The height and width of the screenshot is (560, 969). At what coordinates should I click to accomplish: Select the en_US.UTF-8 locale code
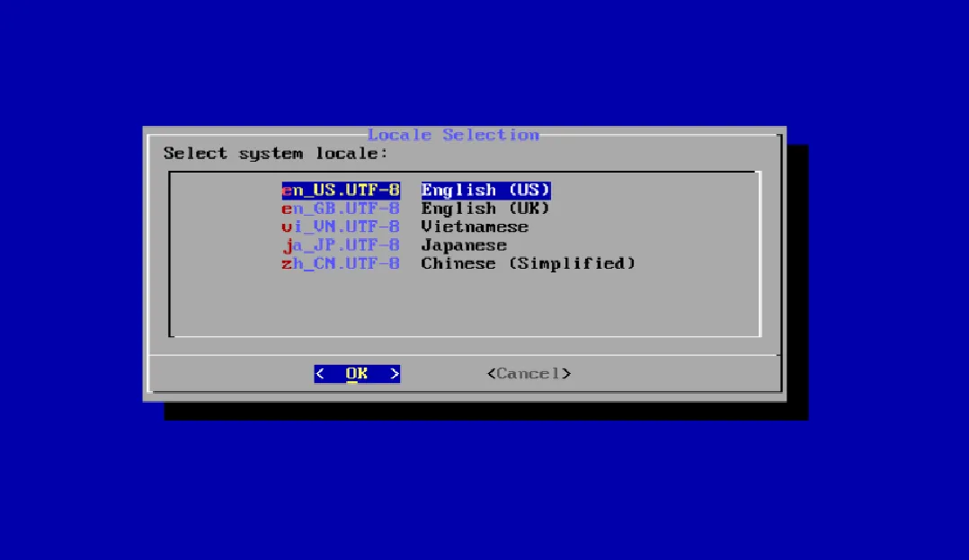click(341, 191)
